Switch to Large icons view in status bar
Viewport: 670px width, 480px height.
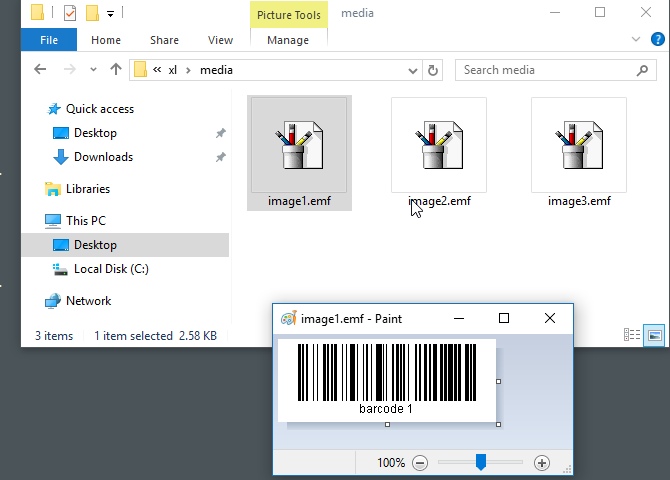click(654, 336)
